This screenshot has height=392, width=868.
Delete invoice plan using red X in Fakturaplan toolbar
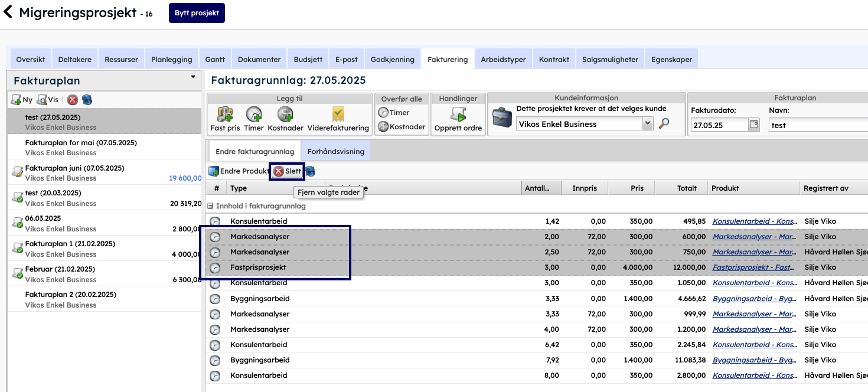(73, 100)
